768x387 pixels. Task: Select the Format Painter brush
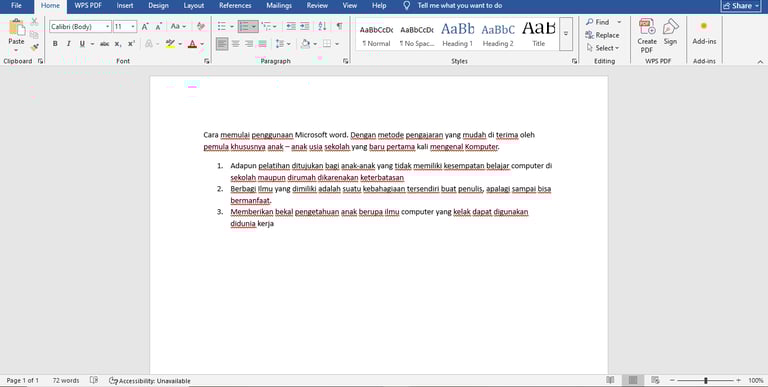pos(34,48)
